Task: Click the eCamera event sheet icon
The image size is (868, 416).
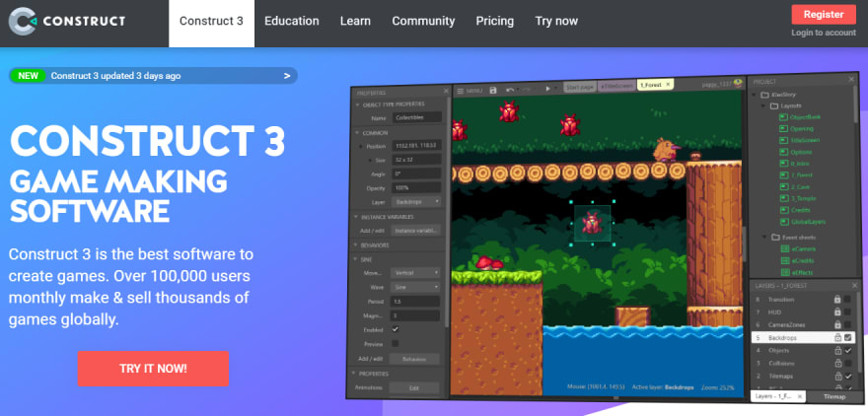Action: (785, 249)
